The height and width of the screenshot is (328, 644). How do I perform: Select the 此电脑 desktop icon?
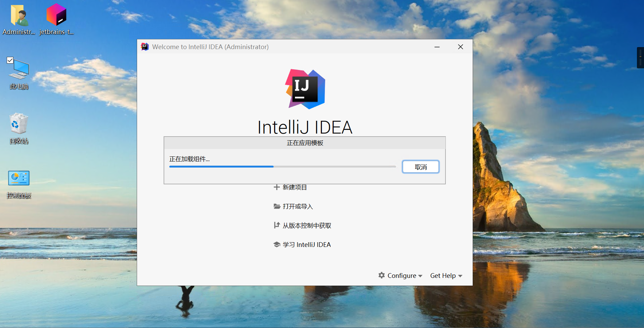tap(19, 73)
